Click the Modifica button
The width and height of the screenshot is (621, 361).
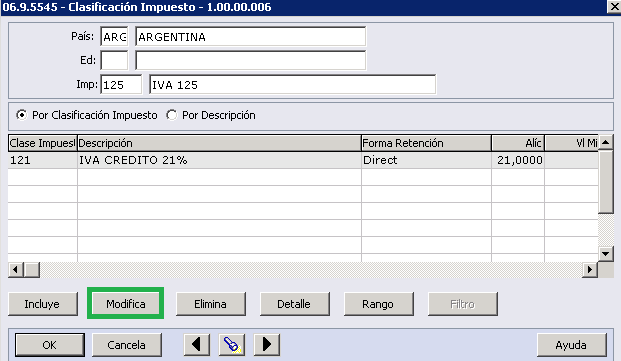126,304
